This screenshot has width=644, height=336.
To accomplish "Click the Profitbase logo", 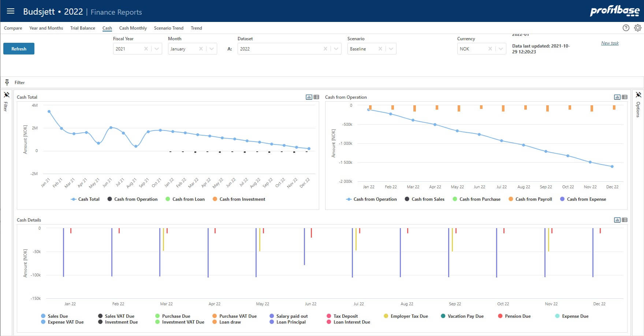I will pyautogui.click(x=615, y=11).
